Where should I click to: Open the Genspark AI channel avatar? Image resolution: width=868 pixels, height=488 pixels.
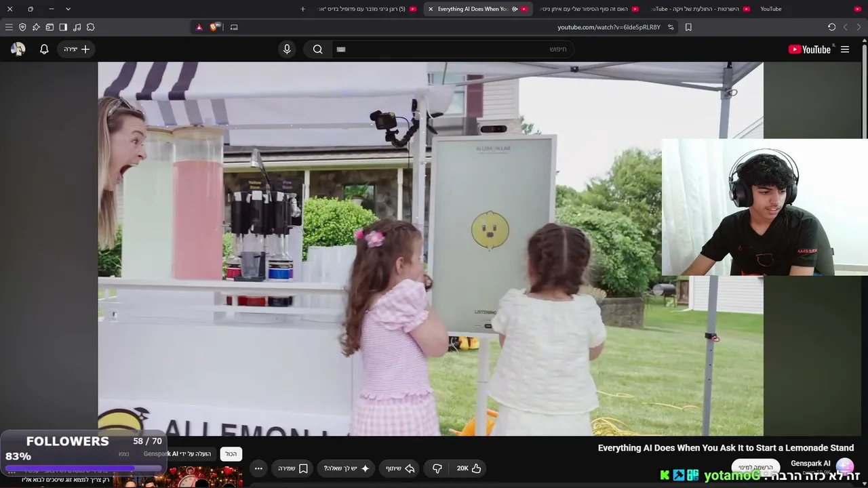845,466
